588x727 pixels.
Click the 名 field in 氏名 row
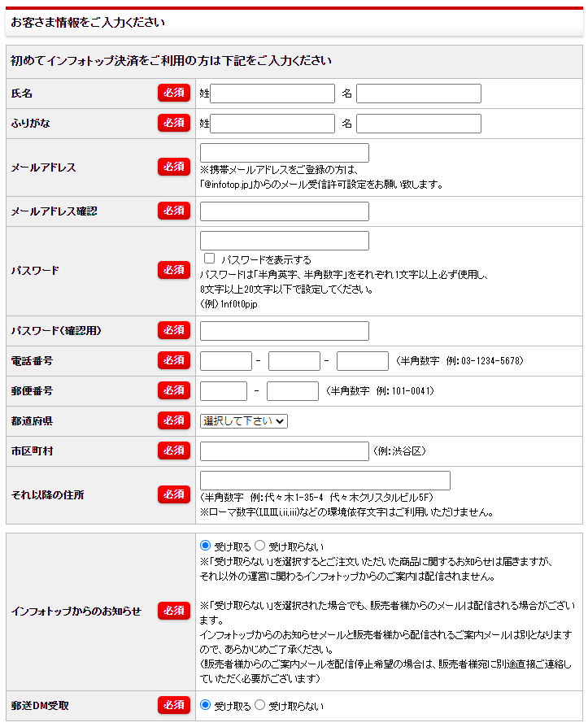(x=419, y=94)
